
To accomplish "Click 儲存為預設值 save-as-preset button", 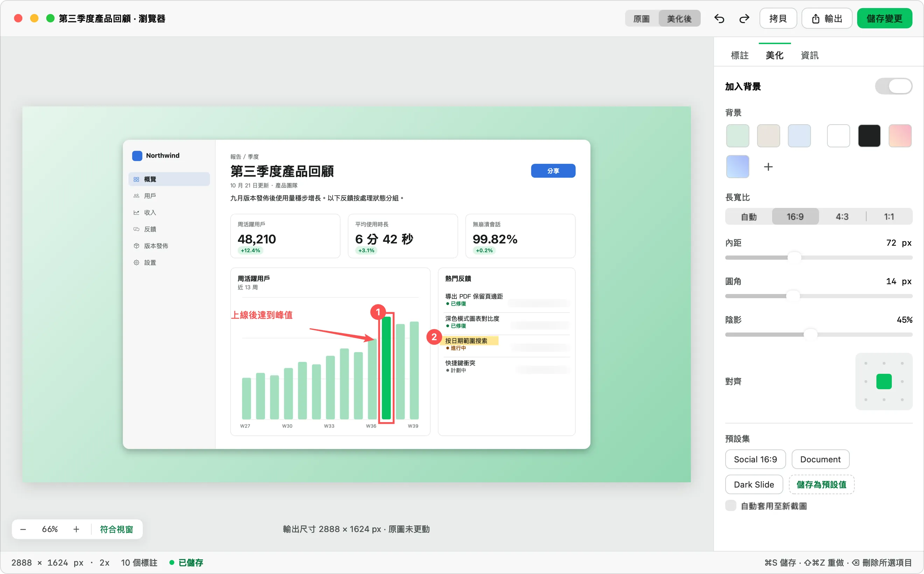I will click(821, 484).
